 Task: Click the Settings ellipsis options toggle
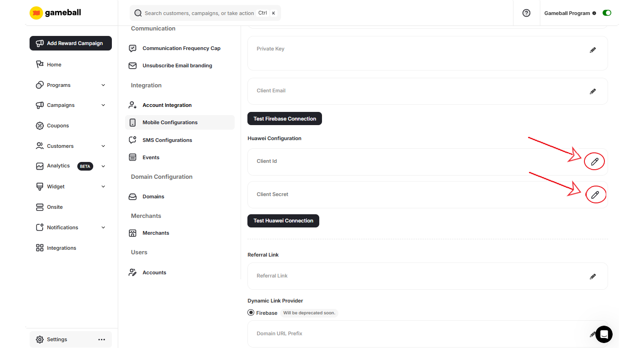pos(101,339)
